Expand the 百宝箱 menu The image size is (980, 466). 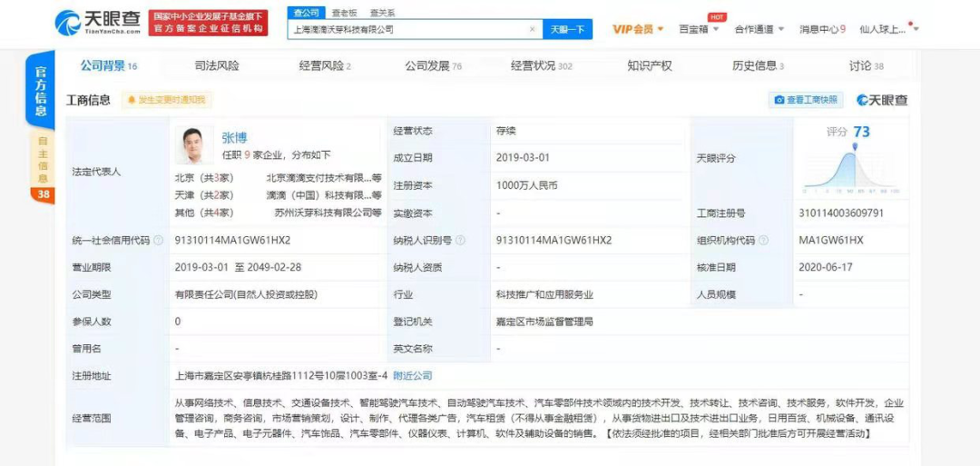click(x=699, y=29)
